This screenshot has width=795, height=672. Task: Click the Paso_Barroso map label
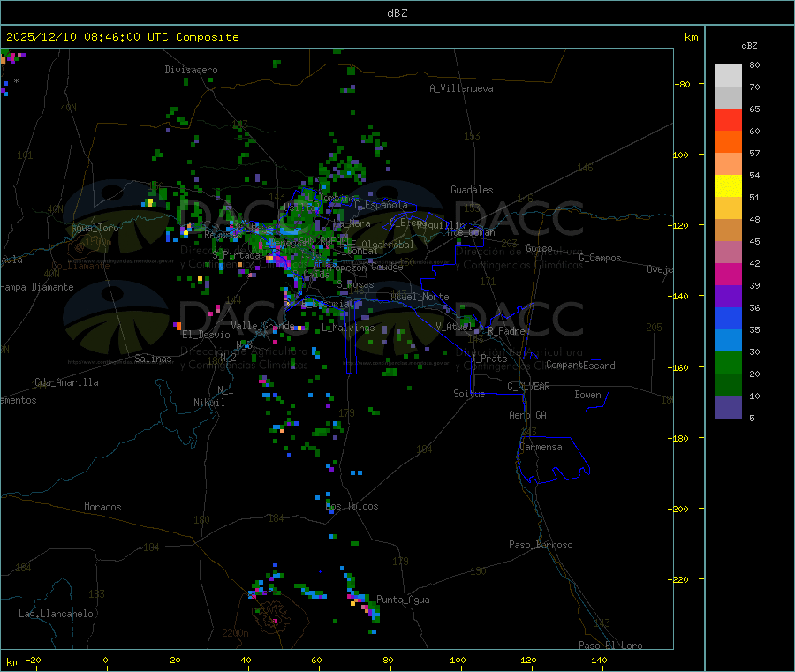tap(541, 545)
